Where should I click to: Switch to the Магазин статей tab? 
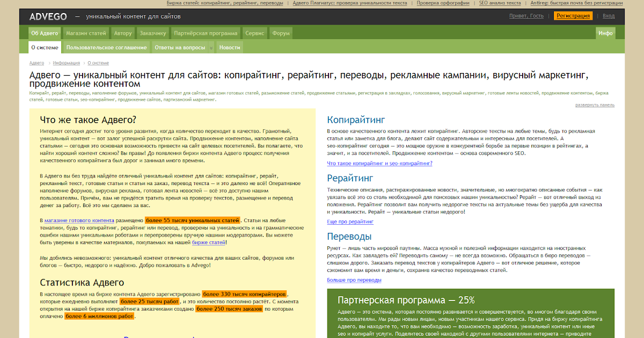(86, 33)
